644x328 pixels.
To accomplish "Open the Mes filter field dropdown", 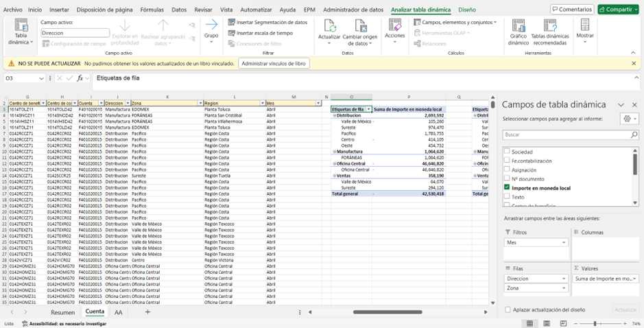I will (564, 242).
